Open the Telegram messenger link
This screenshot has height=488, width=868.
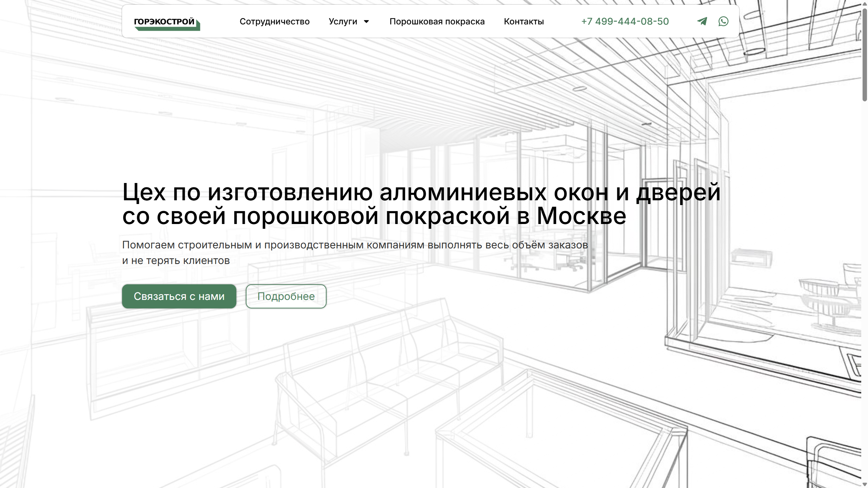point(702,21)
